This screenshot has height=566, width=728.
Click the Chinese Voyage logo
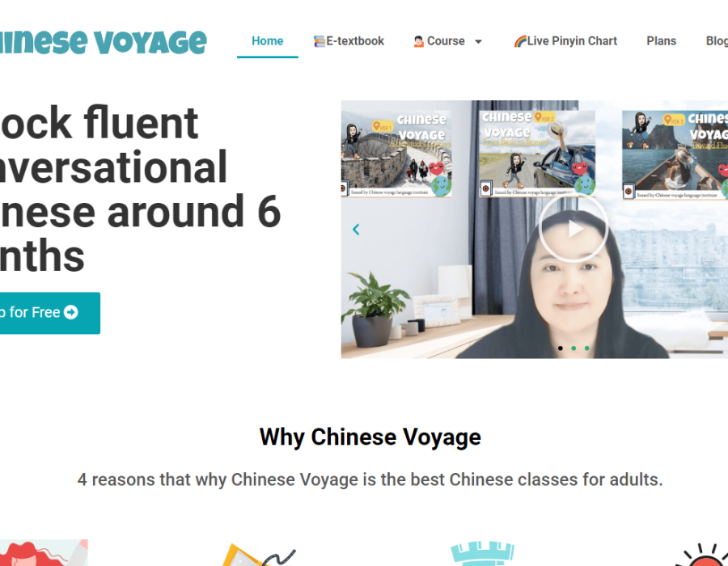point(103,43)
